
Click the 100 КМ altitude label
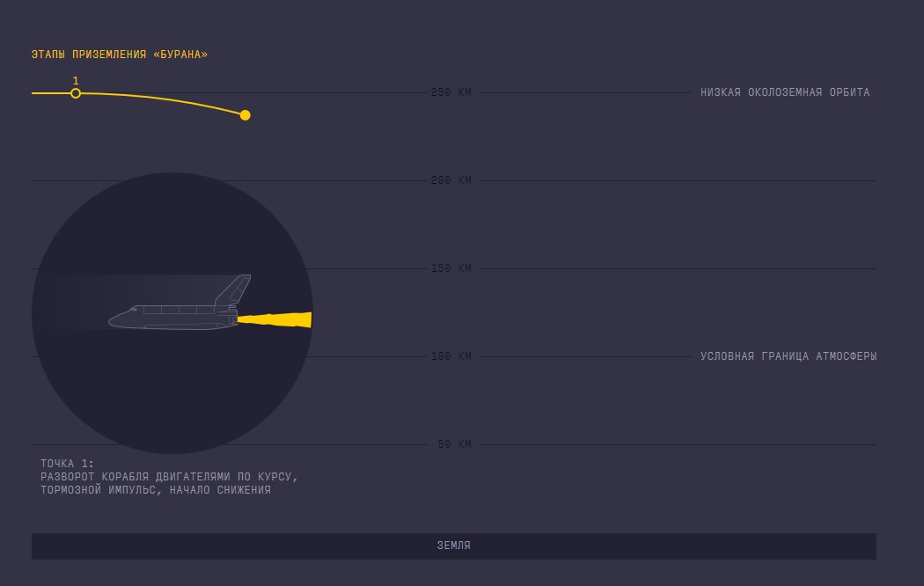[451, 356]
